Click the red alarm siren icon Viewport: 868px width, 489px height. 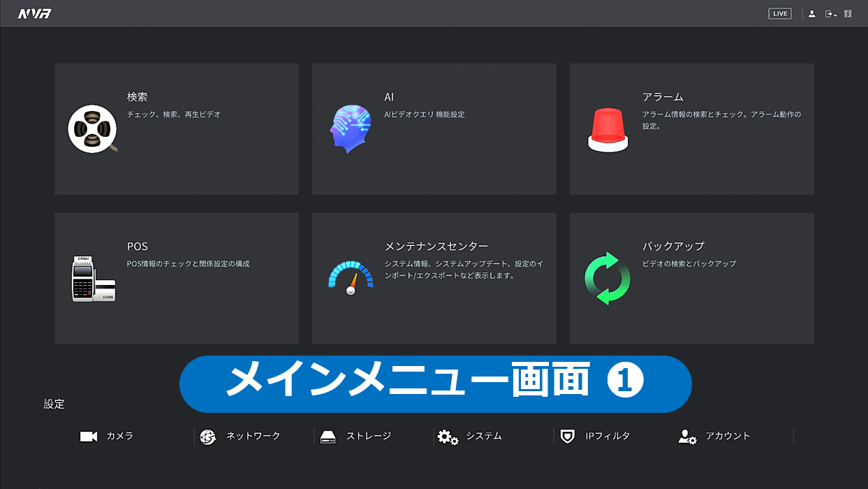608,130
